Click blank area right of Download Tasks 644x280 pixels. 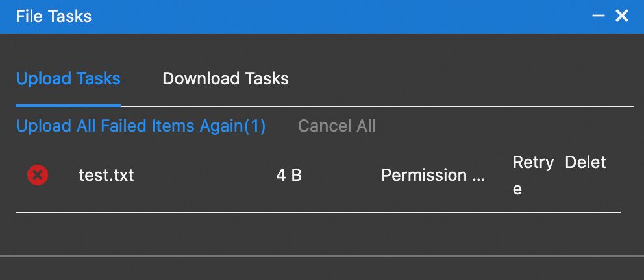click(x=454, y=79)
